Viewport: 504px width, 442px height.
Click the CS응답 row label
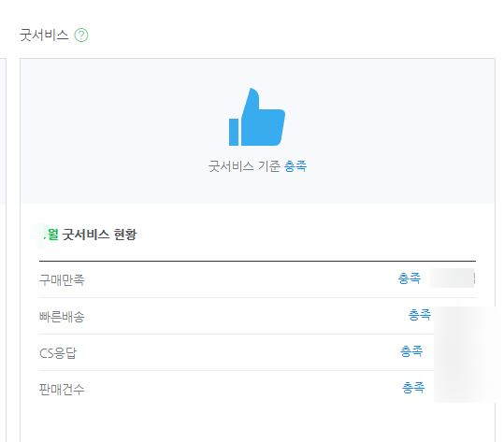point(58,352)
